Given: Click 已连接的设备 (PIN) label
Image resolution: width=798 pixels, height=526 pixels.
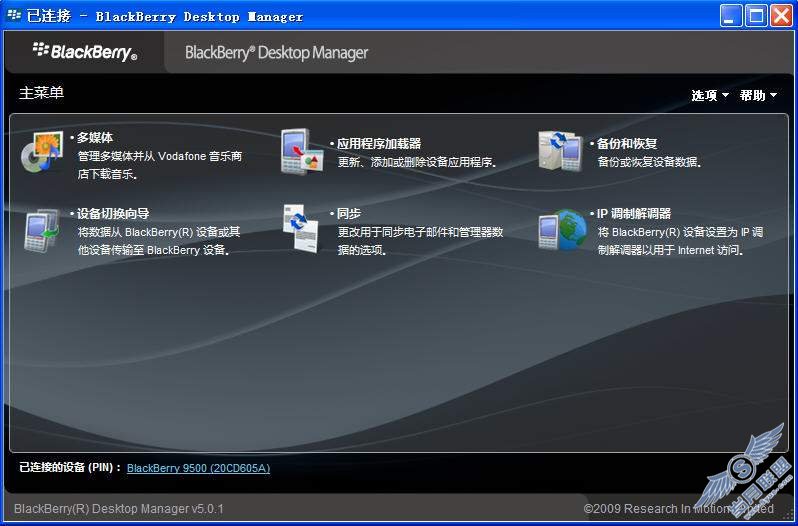Looking at the screenshot, I should click(70, 467).
